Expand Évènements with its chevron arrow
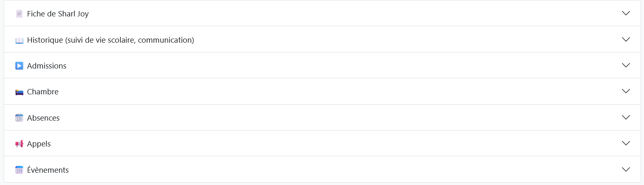Screen dimensions: 644x185 tap(626, 169)
